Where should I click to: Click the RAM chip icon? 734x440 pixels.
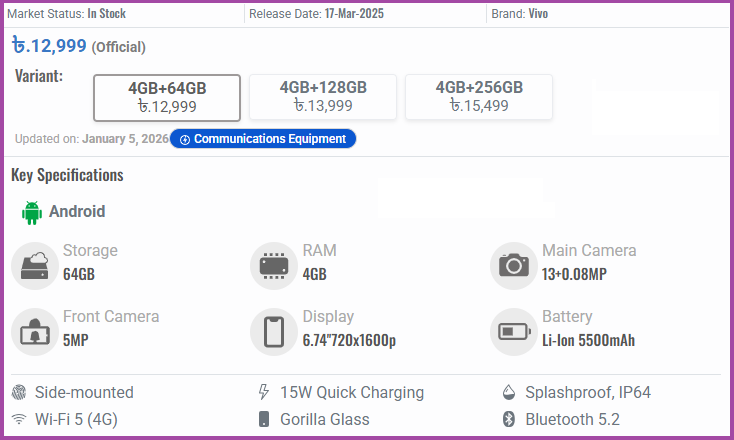click(x=273, y=264)
